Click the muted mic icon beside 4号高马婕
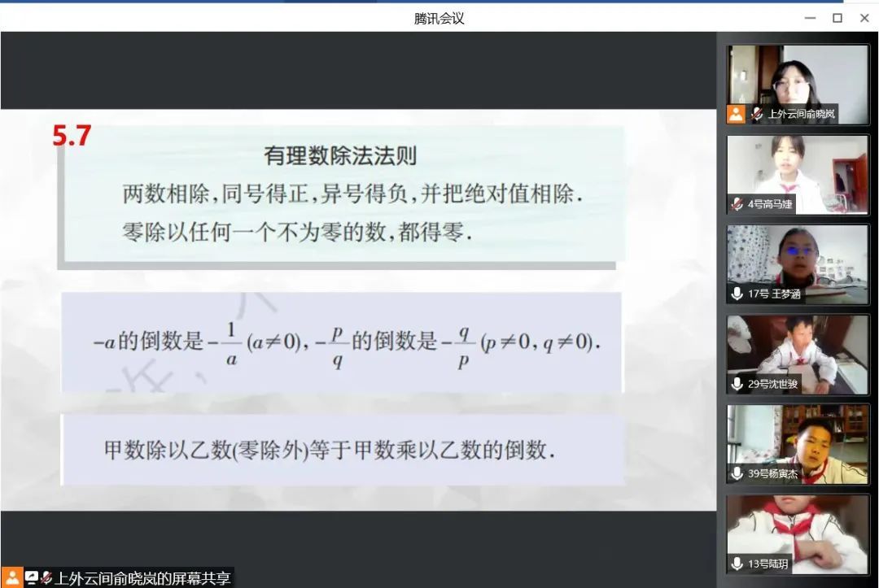 click(737, 204)
